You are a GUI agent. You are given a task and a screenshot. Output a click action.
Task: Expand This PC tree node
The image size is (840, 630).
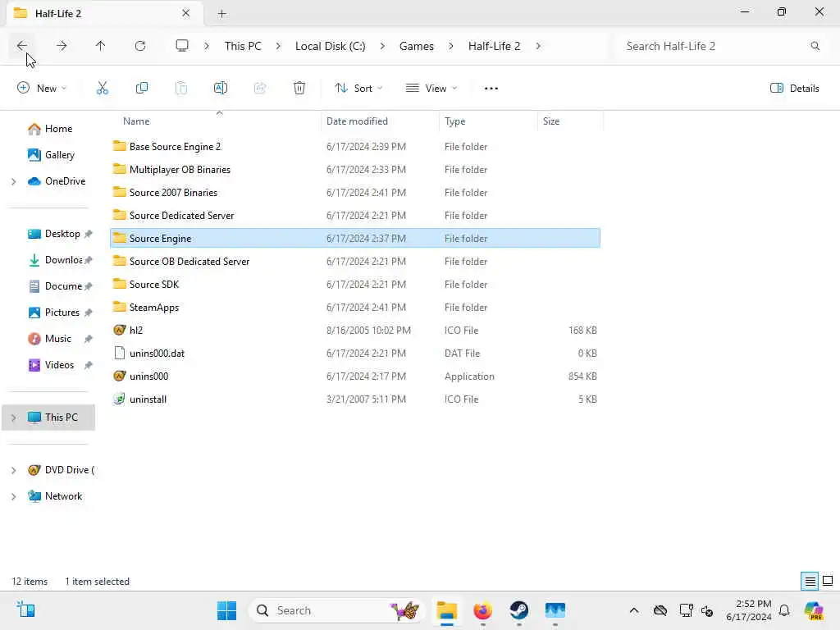click(x=13, y=418)
